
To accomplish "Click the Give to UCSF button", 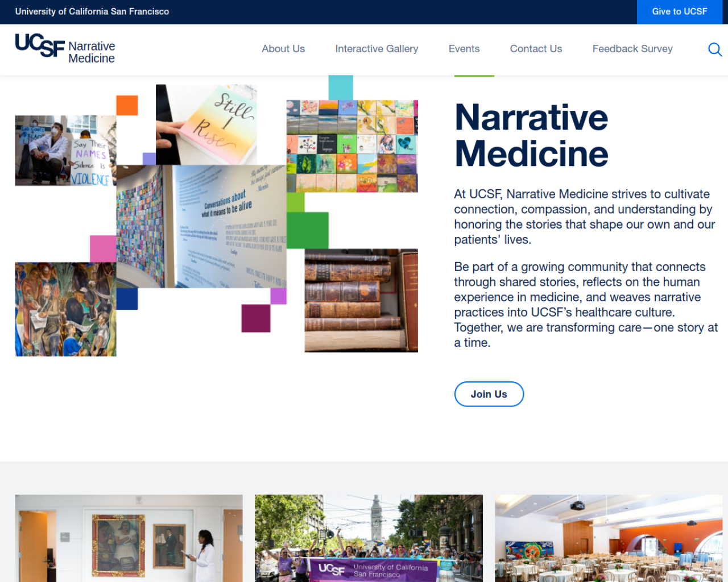I will pos(680,12).
